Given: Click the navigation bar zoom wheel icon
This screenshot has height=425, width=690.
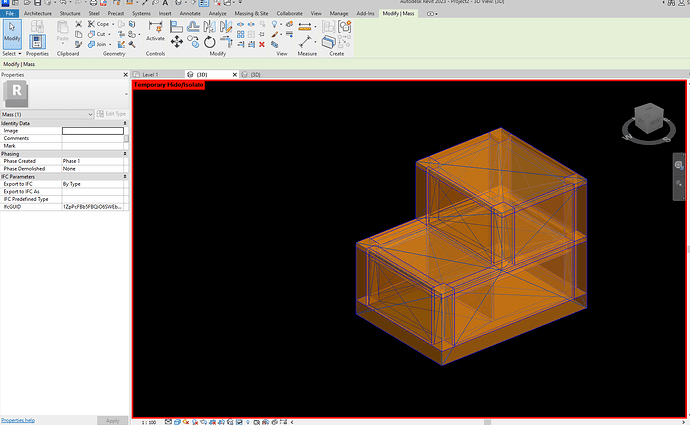Looking at the screenshot, I should pyautogui.click(x=679, y=165).
